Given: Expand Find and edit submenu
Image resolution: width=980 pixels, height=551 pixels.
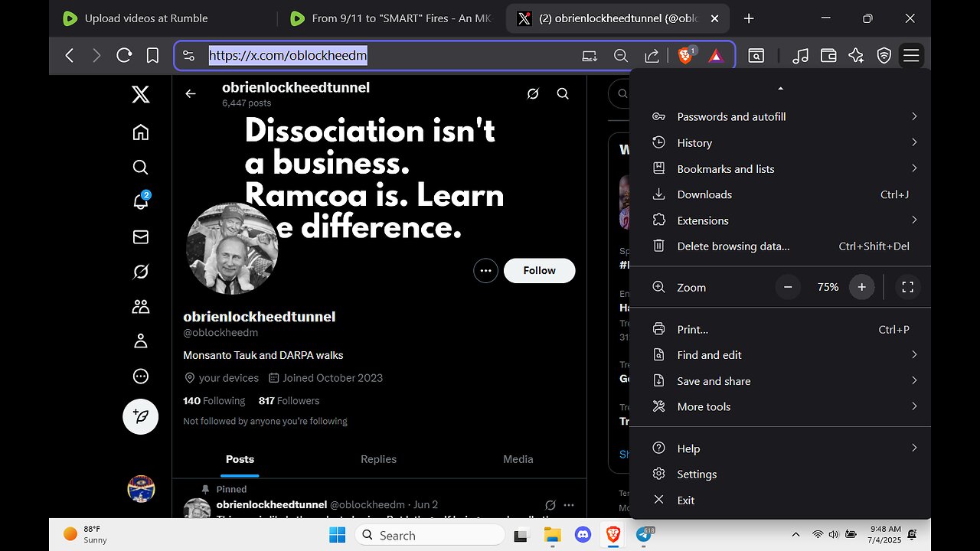Looking at the screenshot, I should (x=780, y=355).
